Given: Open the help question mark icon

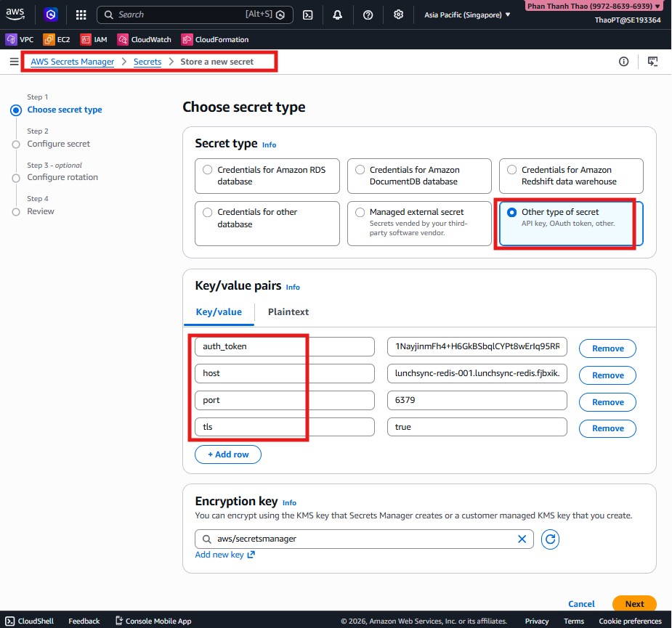Looking at the screenshot, I should (x=367, y=15).
